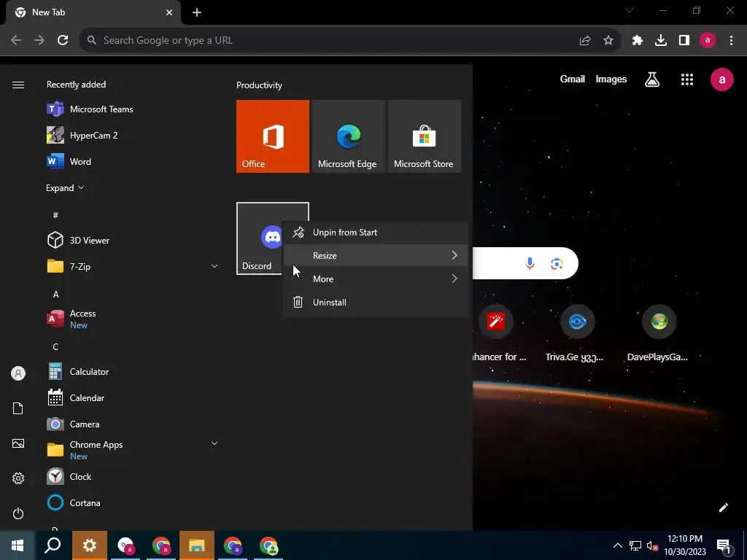
Task: Select Unpin from Start
Action: point(376,233)
